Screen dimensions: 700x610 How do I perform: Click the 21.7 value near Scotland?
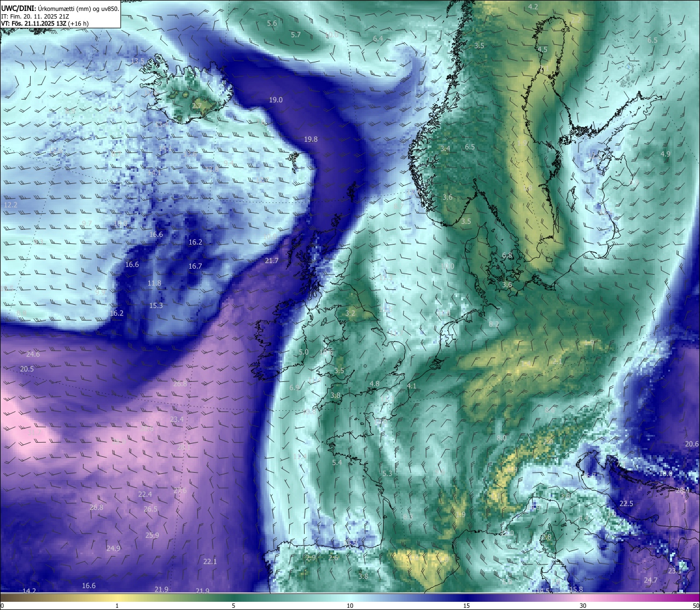(272, 261)
